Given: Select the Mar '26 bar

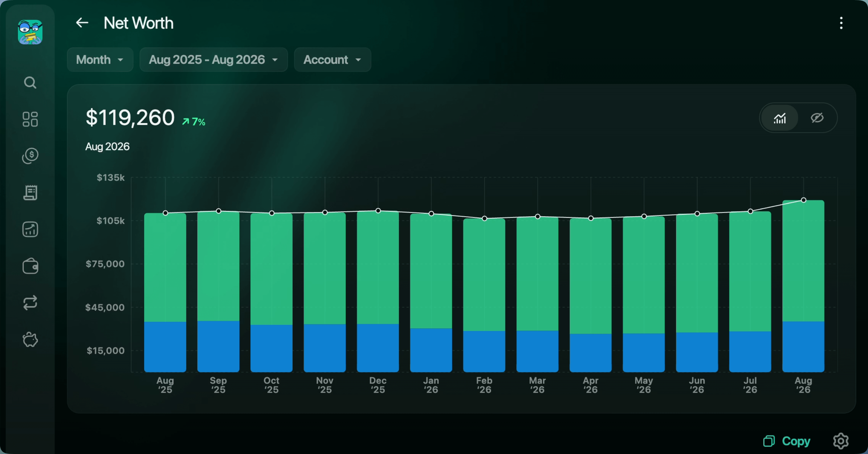Looking at the screenshot, I should 537,294.
